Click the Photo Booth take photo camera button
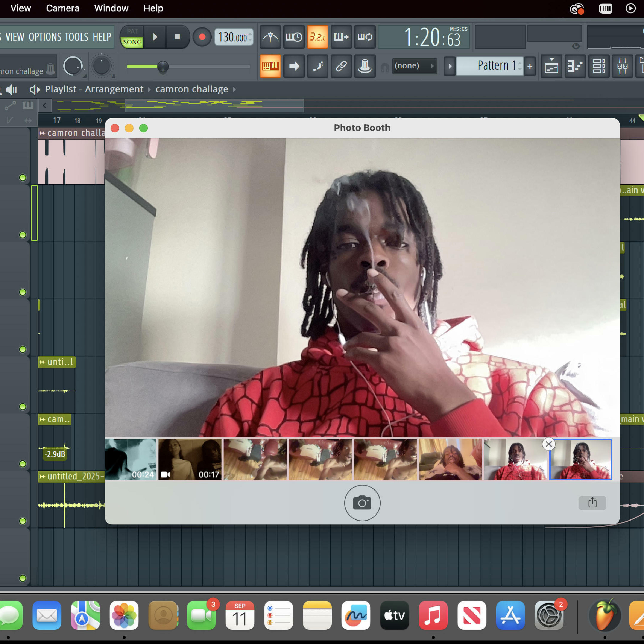Screen dimensions: 644x644 pyautogui.click(x=362, y=503)
